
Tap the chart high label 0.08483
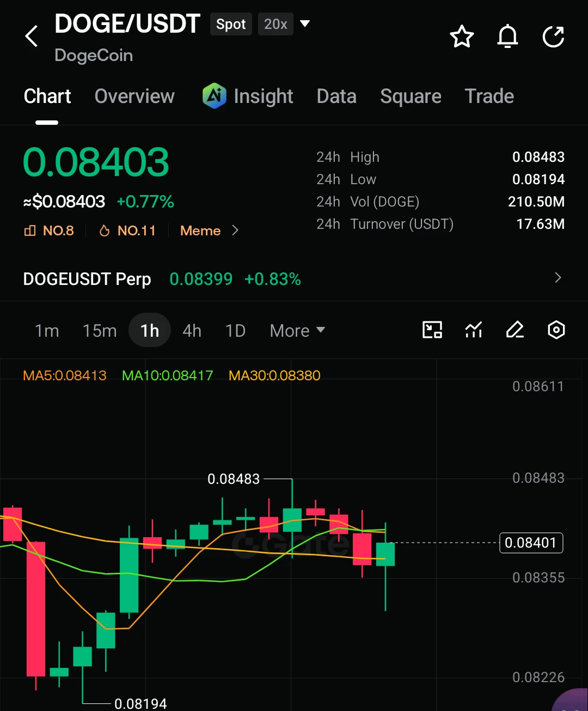[234, 479]
